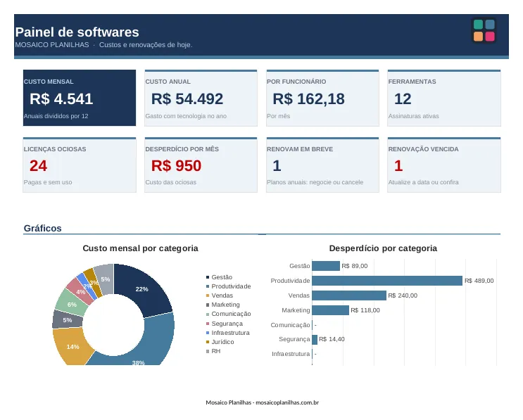The image size is (523, 420).
Task: Click the 38% Produtividade donut slice
Action: [140, 347]
